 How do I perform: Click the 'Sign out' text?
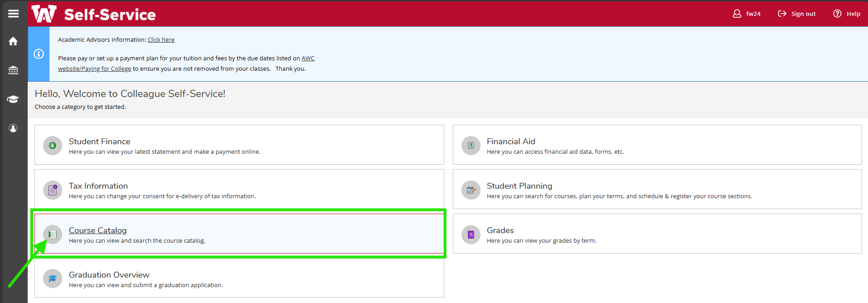[804, 14]
